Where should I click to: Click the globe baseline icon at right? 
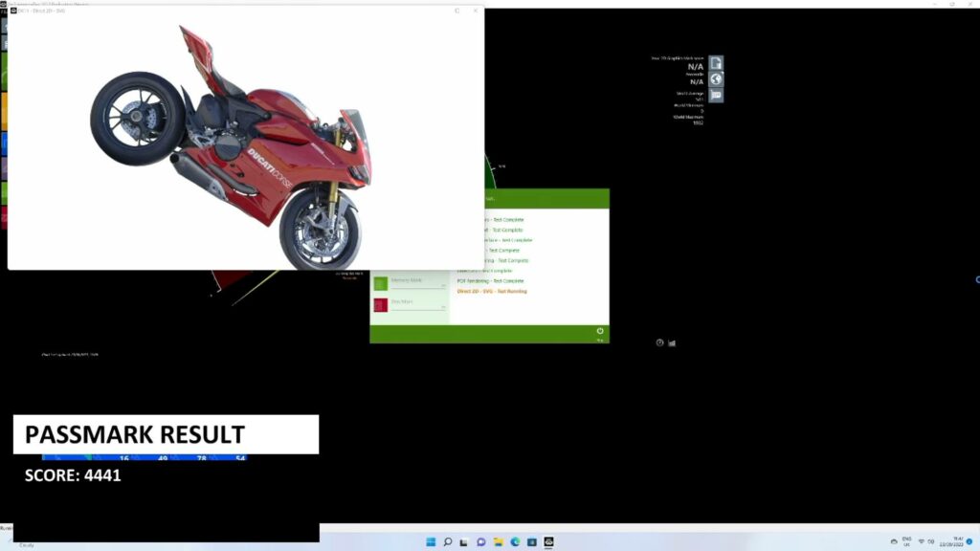click(x=716, y=78)
